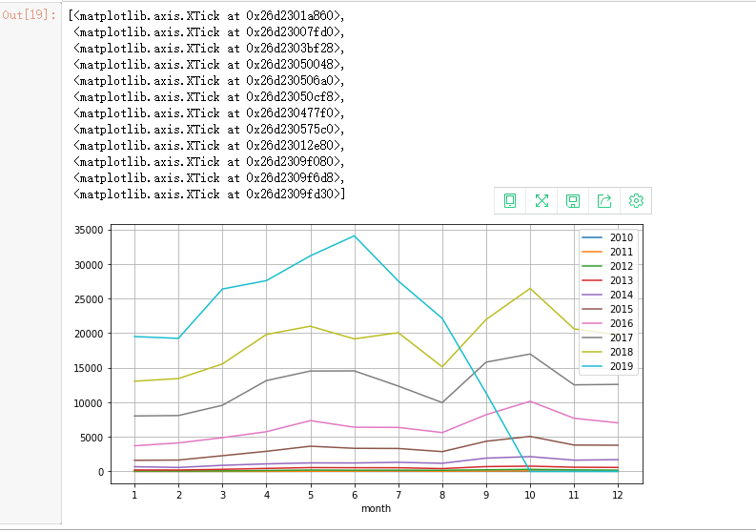
Task: Click the XTick line ending 0x26d23007fd0
Action: [209, 32]
